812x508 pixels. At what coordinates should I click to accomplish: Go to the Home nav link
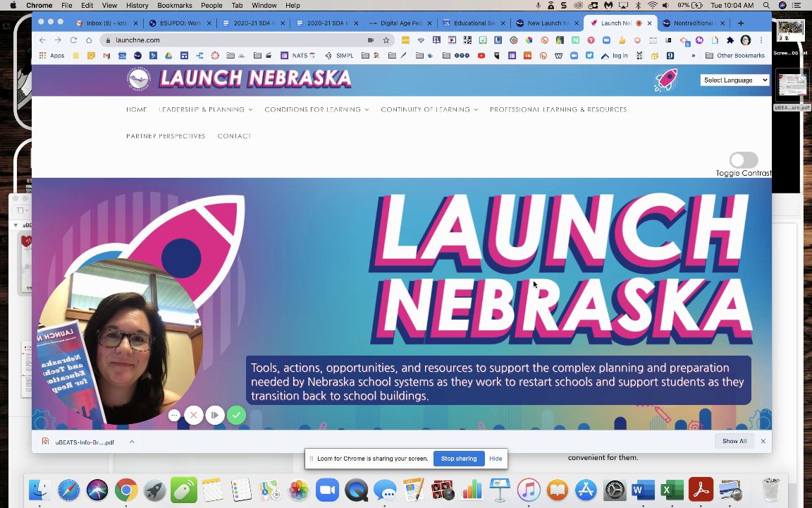(x=137, y=109)
